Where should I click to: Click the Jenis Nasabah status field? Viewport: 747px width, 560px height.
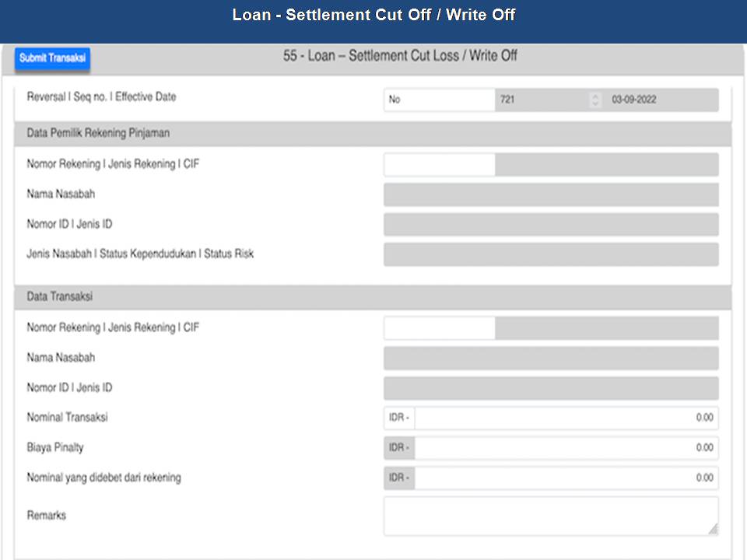pyautogui.click(x=551, y=254)
